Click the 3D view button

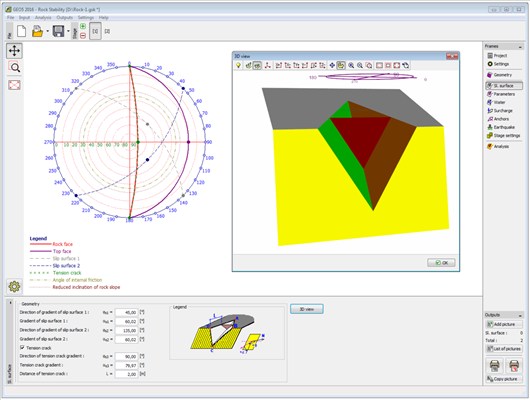[x=307, y=309]
